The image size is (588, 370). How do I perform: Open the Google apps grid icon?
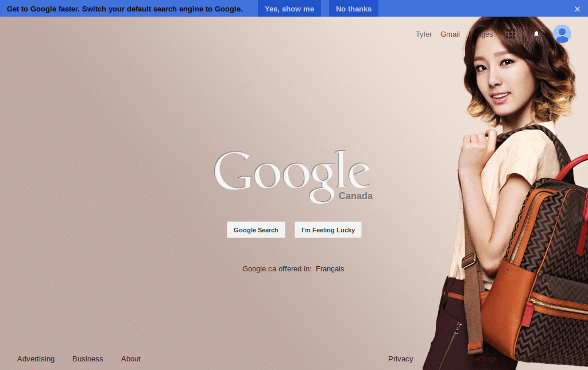pos(510,34)
